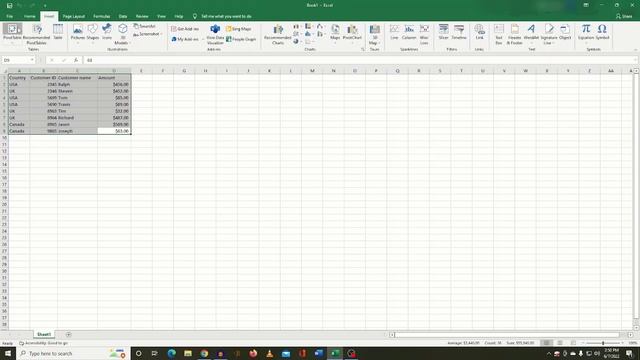Open the WordArt gallery
This screenshot has height=360, width=640.
(531, 33)
